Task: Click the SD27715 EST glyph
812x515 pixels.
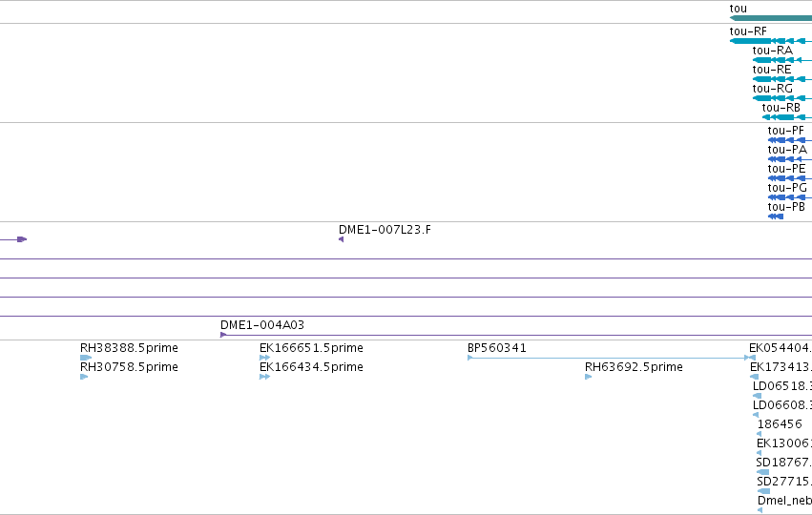Action: pos(763,492)
